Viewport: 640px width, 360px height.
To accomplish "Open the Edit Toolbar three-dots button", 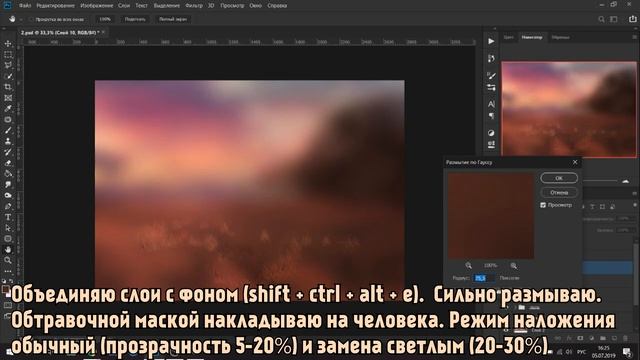I will (x=8, y=271).
